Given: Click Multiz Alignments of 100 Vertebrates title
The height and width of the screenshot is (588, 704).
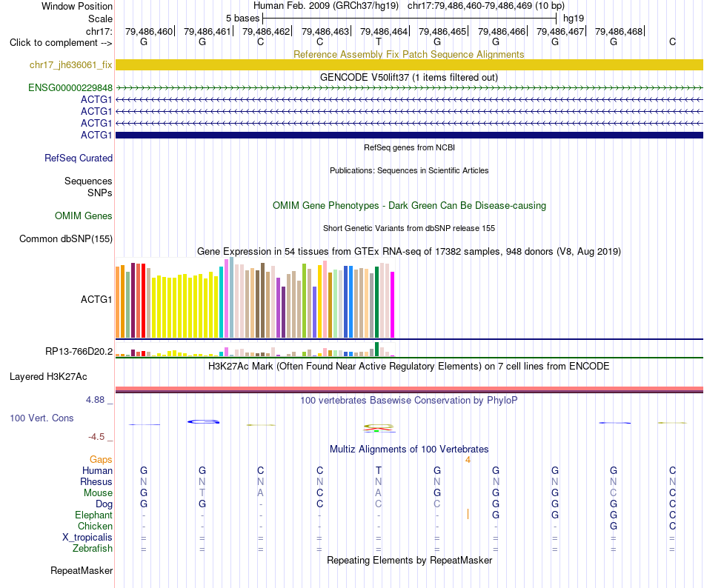Looking at the screenshot, I should 409,449.
